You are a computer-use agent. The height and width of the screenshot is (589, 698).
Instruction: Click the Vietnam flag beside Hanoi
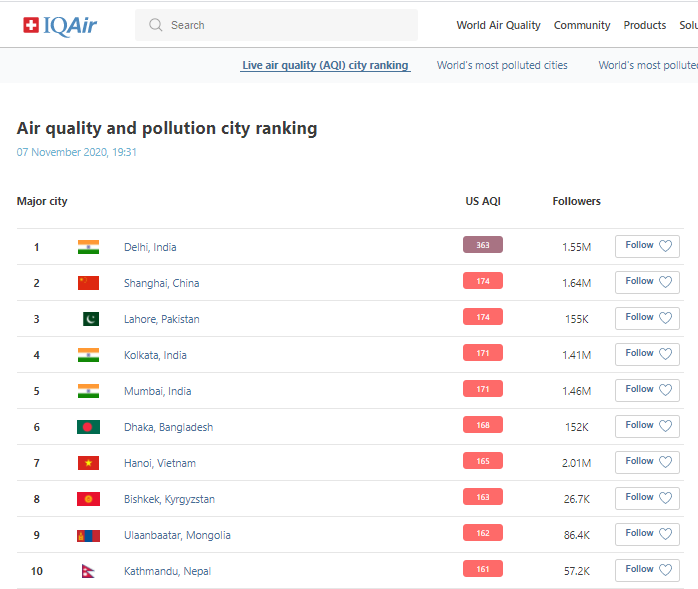(x=88, y=463)
